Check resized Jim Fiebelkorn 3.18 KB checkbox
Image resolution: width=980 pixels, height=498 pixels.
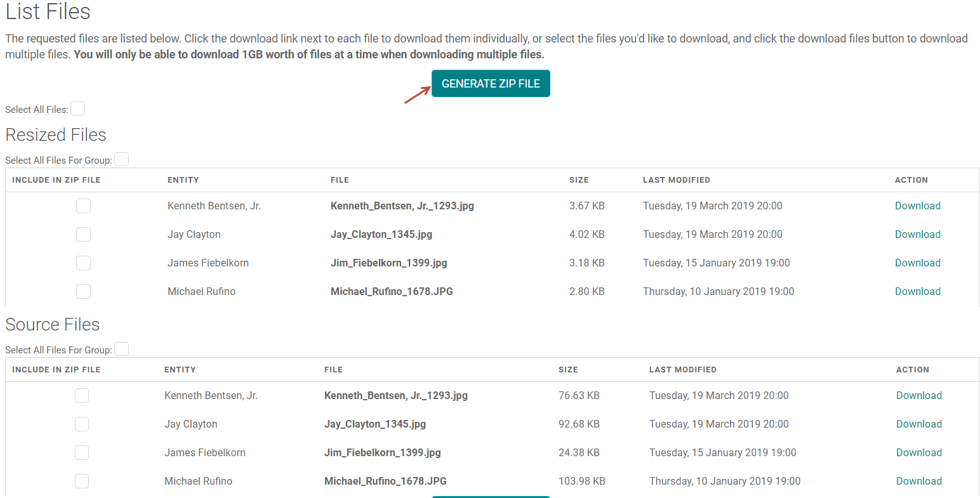[x=83, y=263]
